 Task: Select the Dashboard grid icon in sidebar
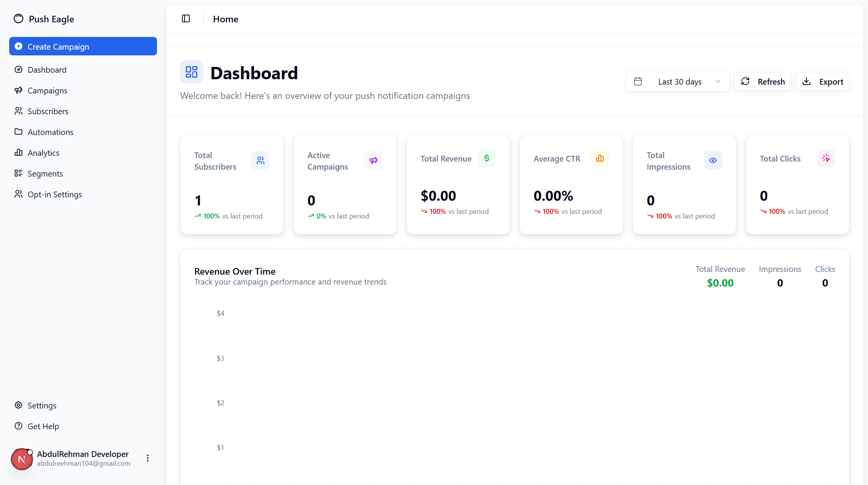click(x=18, y=70)
